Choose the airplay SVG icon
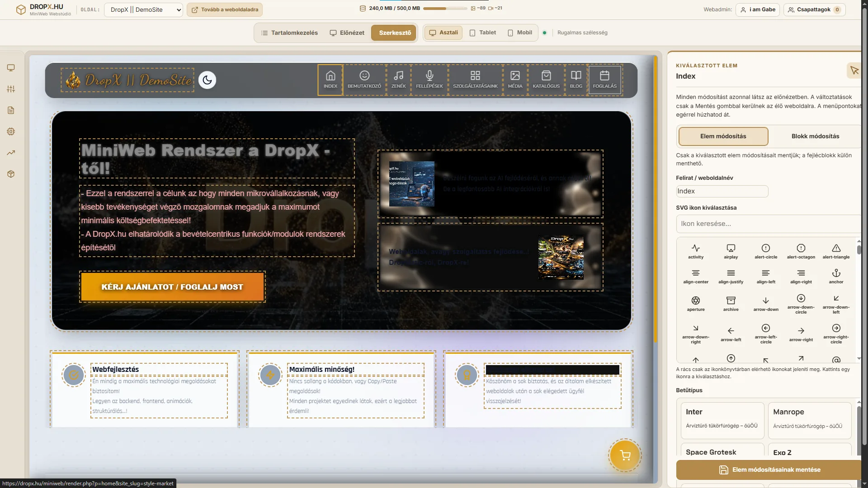 [x=731, y=251]
